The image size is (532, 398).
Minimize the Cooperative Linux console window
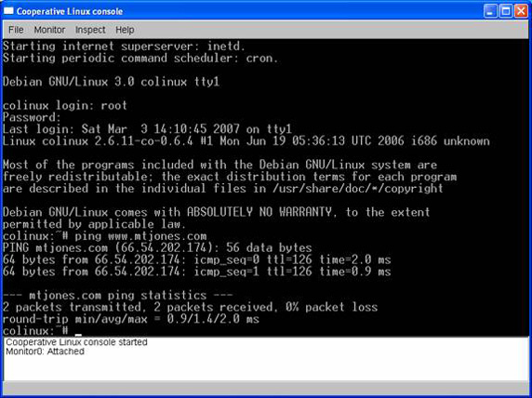pos(490,11)
